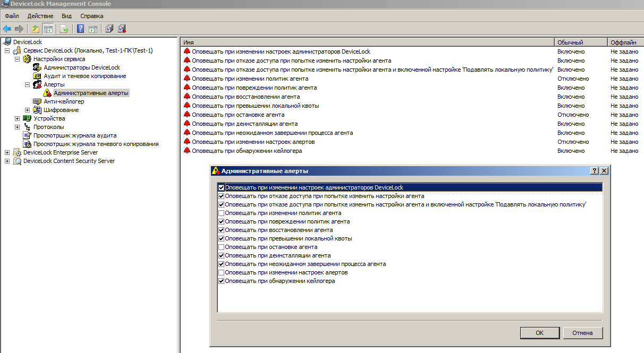Expand the Протоколы tree node
Image resolution: width=644 pixels, height=353 pixels.
tap(17, 127)
